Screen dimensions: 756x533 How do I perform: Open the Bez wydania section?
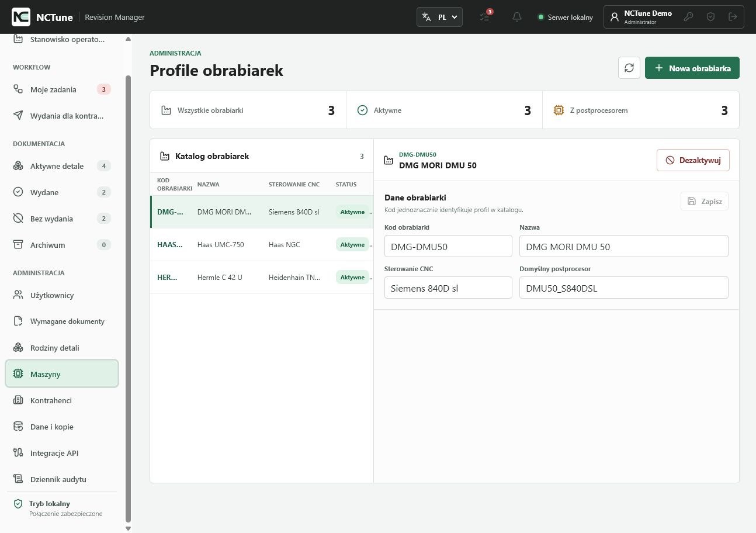click(62, 219)
